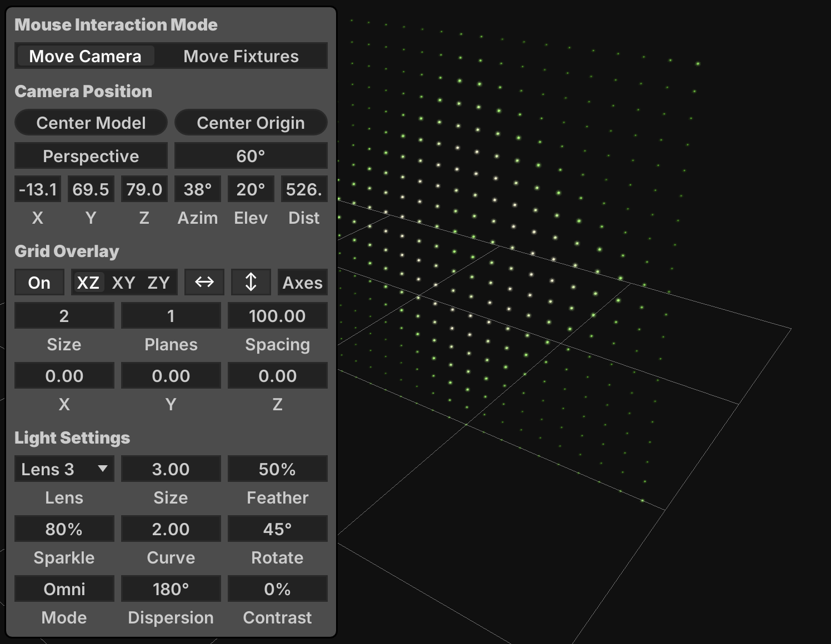
Task: Open the Omni light mode selector
Action: pos(64,589)
